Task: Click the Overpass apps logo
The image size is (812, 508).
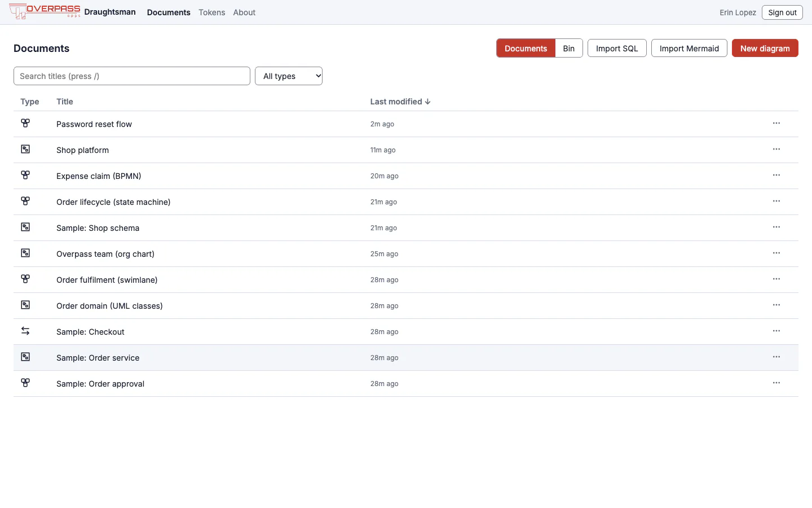Action: pyautogui.click(x=45, y=11)
